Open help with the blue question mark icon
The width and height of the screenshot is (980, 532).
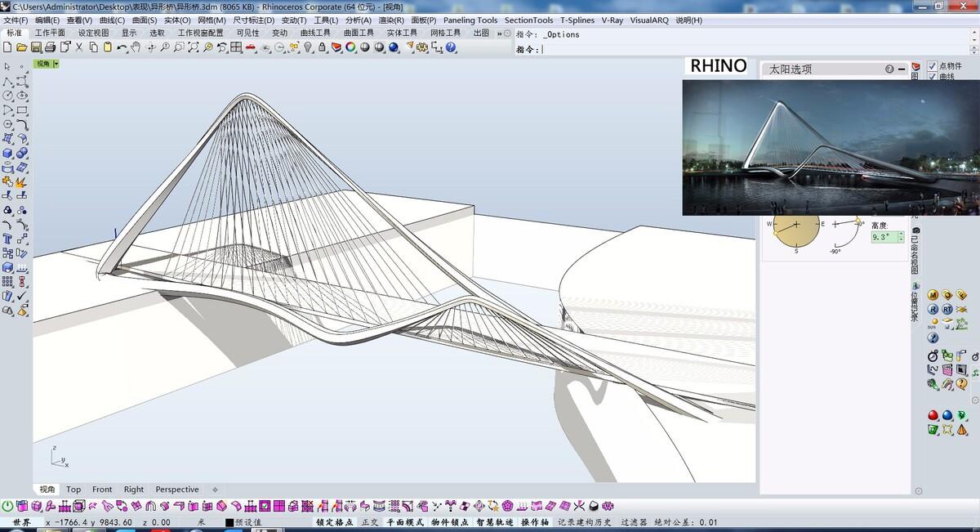pyautogui.click(x=451, y=47)
